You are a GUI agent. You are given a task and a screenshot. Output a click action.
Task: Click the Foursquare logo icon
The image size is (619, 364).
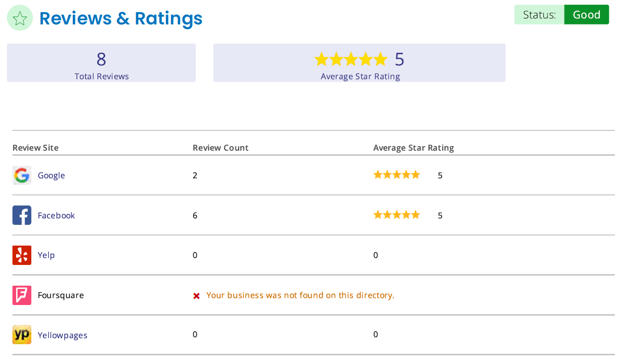22,295
